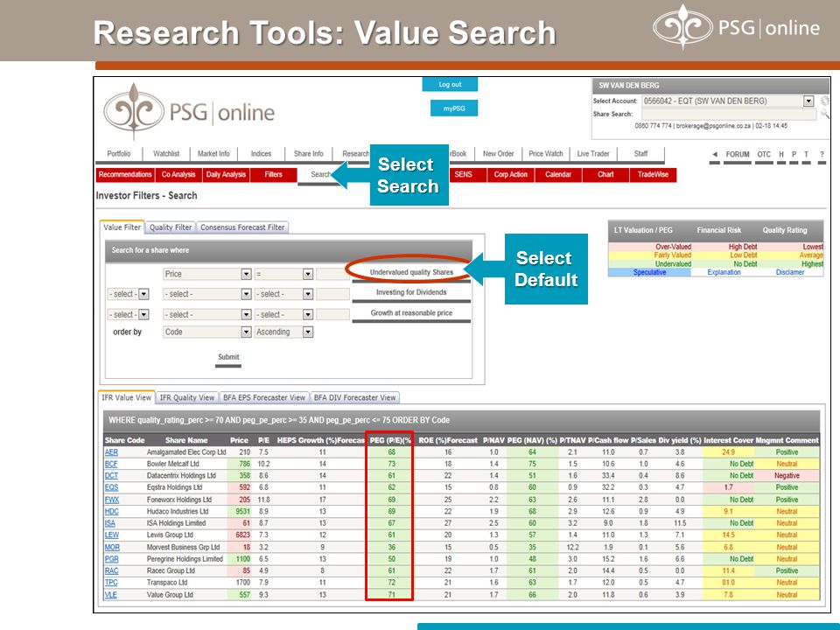Open the New Order menu
The height and width of the screenshot is (630, 840).
498,154
